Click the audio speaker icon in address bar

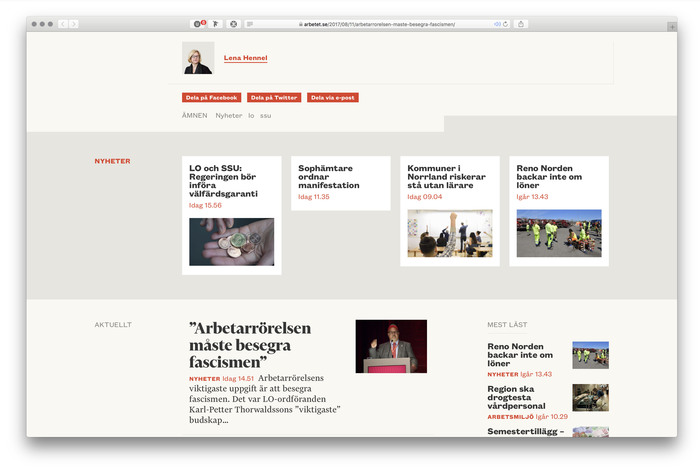pyautogui.click(x=497, y=24)
